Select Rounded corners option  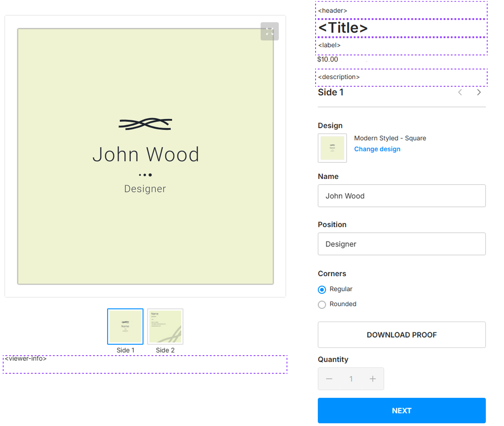point(322,304)
